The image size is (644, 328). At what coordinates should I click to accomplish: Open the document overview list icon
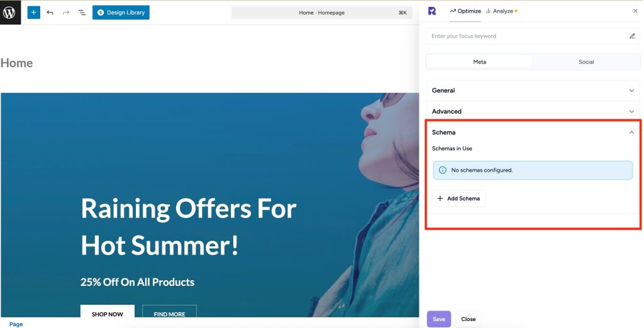click(82, 13)
